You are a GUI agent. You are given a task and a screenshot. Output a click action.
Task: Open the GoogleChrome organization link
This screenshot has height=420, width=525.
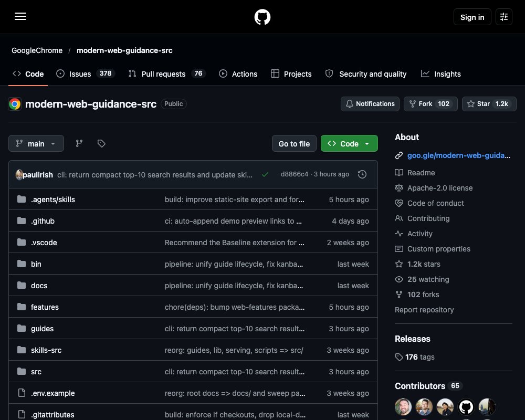pos(37,50)
